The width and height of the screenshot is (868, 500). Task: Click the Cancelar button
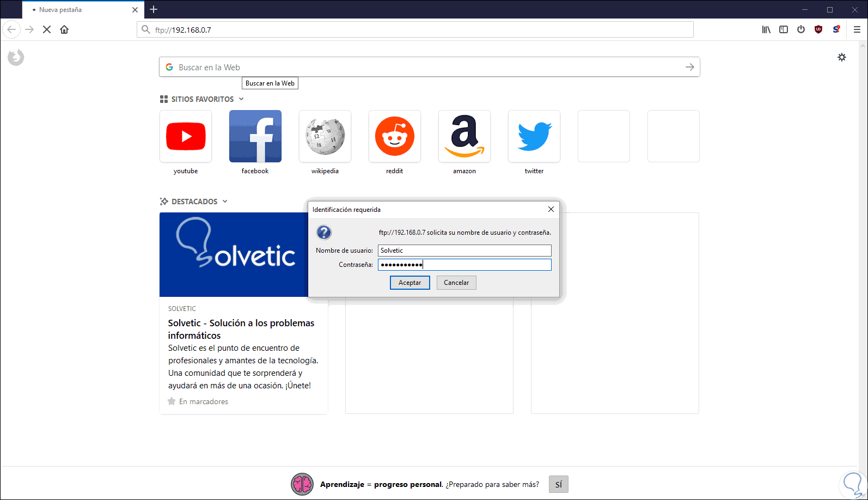456,283
